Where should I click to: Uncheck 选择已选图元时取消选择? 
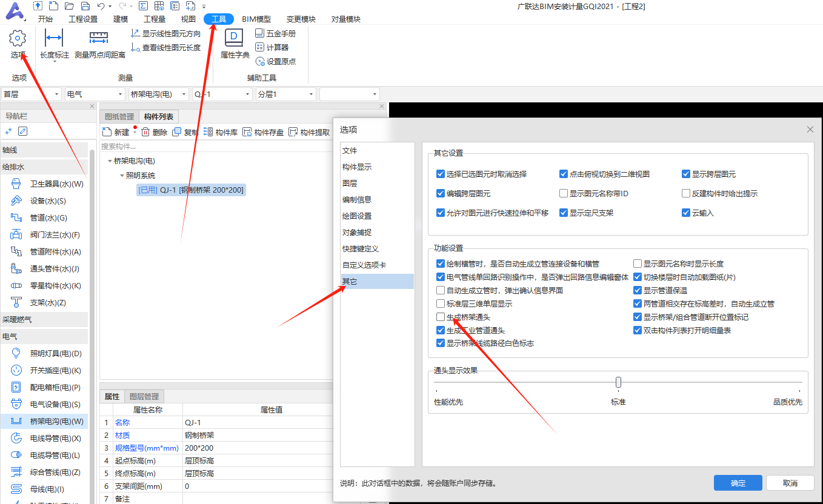click(x=441, y=174)
